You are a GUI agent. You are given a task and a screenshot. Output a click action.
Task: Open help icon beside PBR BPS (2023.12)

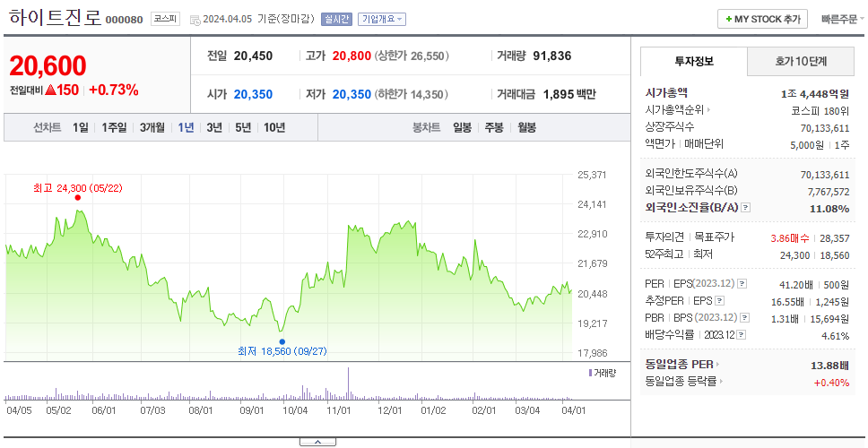[x=745, y=318]
